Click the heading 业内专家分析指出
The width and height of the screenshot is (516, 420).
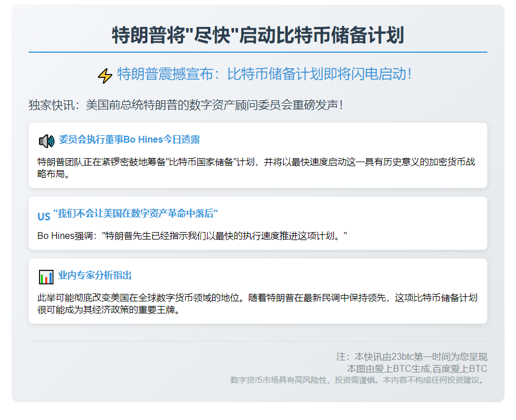(95, 276)
